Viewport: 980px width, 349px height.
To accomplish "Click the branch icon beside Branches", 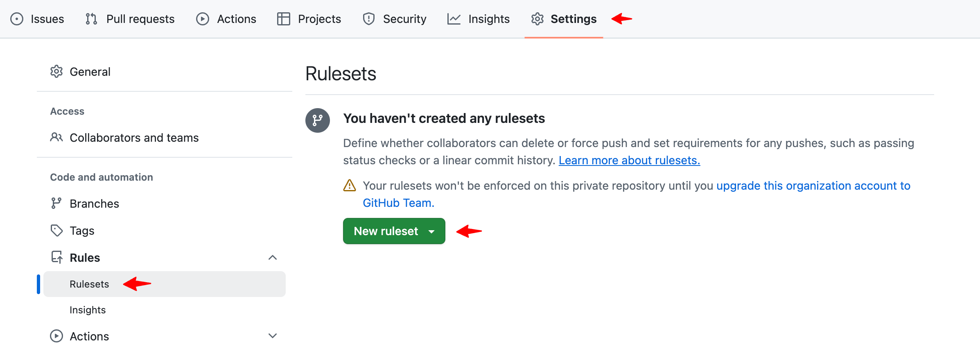I will 57,203.
